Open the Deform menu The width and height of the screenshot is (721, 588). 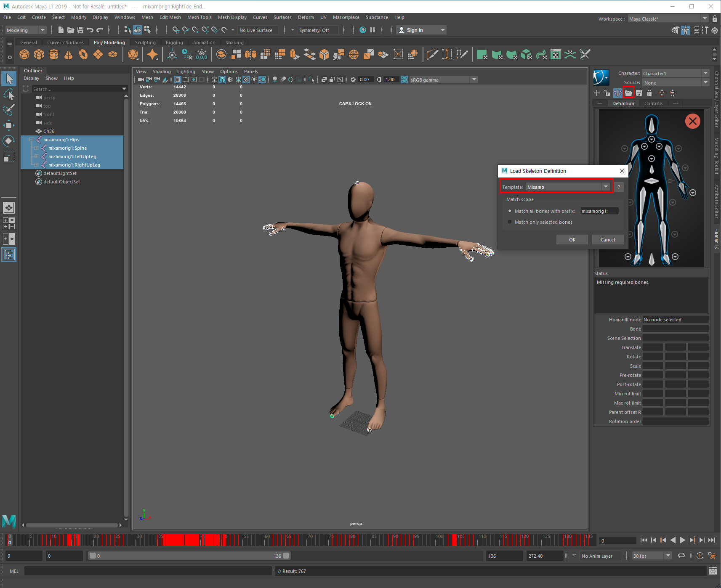point(306,17)
